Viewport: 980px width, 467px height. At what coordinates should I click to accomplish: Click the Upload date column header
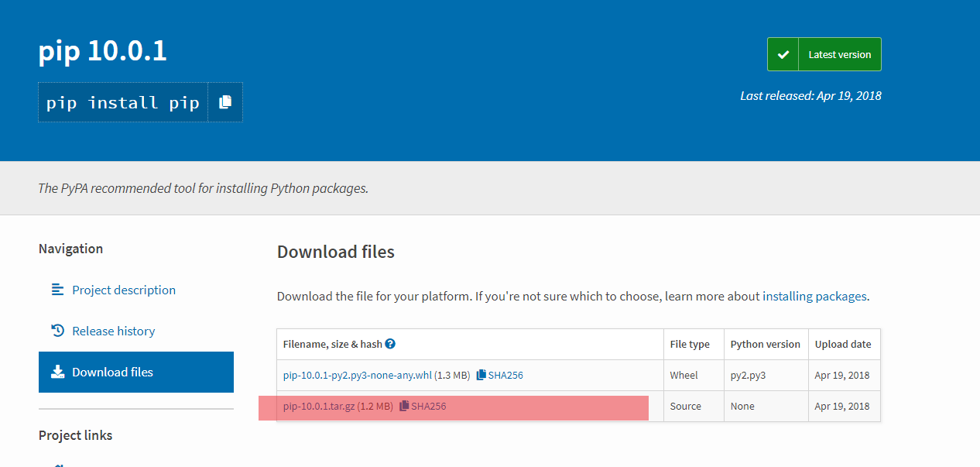842,344
